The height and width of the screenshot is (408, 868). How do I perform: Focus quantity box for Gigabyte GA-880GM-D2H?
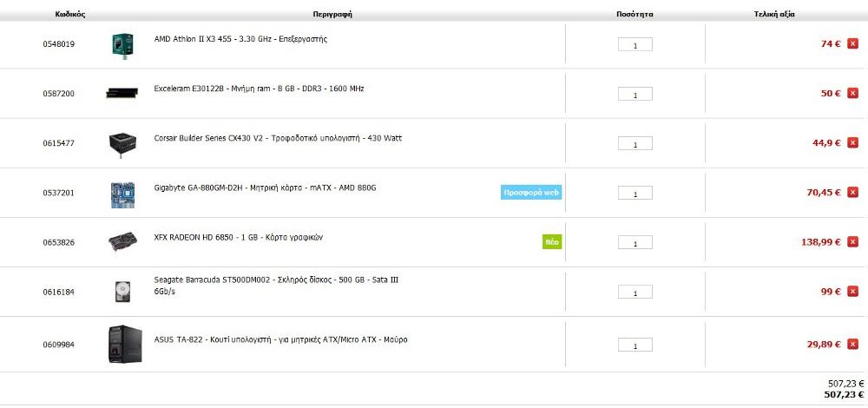coord(635,194)
